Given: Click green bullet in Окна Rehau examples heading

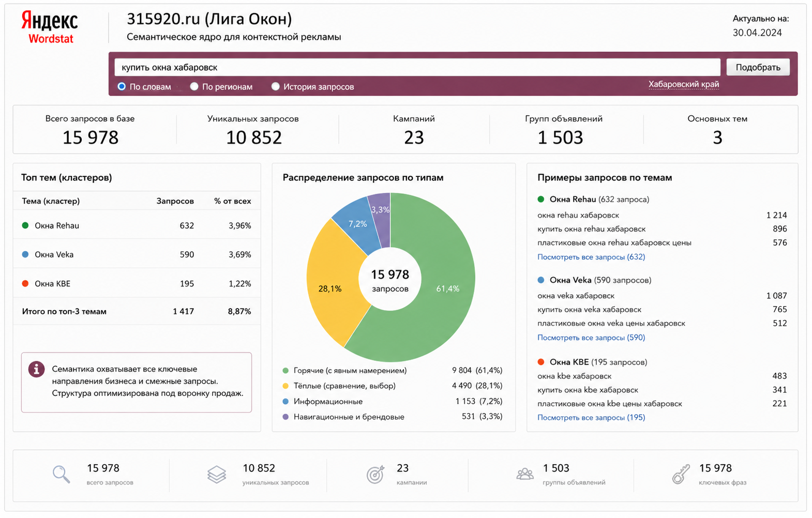Looking at the screenshot, I should point(541,199).
